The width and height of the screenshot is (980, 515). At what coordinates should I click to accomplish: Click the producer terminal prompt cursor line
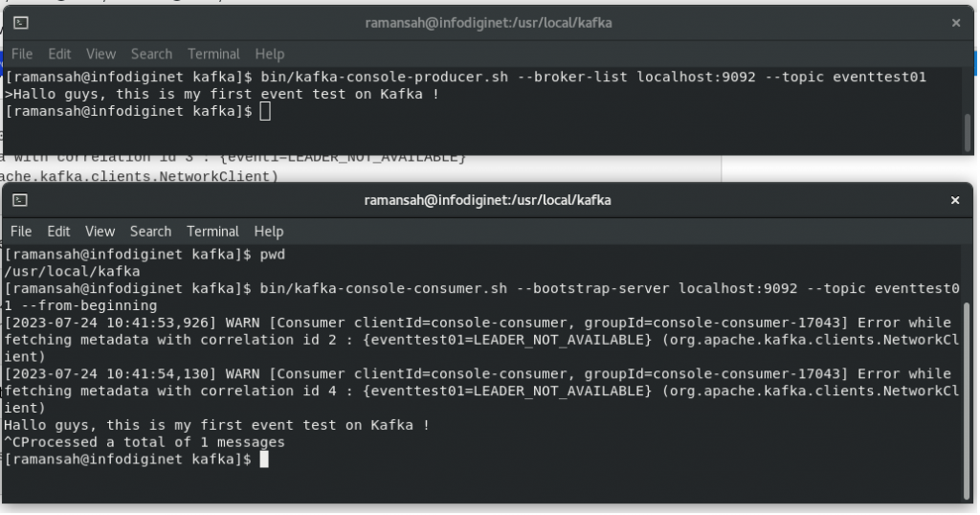point(138,112)
